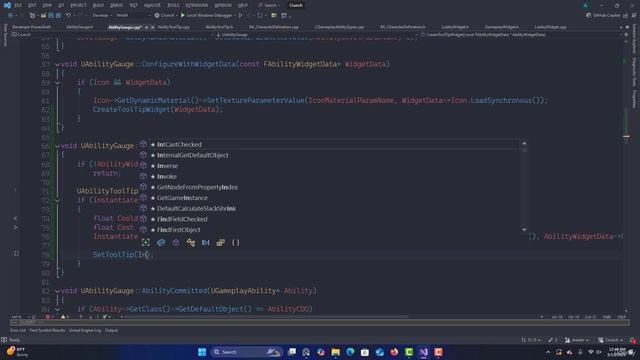This screenshot has height=360, width=640.
Task: Open Unreal Engine Log tab
Action: point(84,330)
